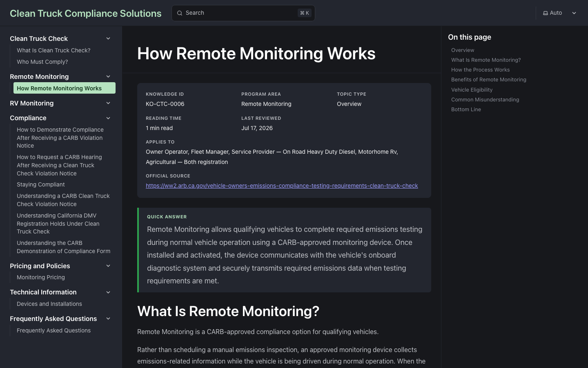
Task: Open the Auto theme dropdown
Action: [559, 13]
